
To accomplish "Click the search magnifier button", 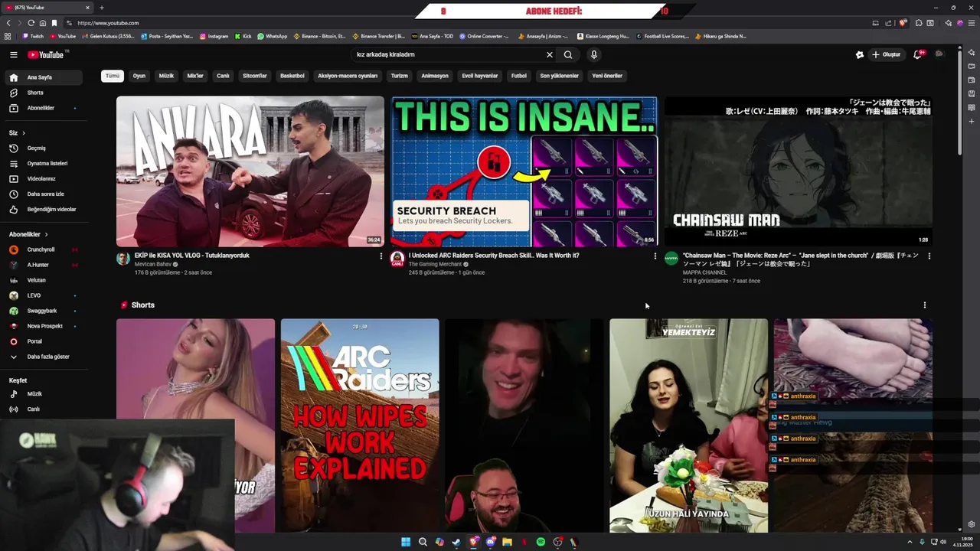I will (x=568, y=55).
